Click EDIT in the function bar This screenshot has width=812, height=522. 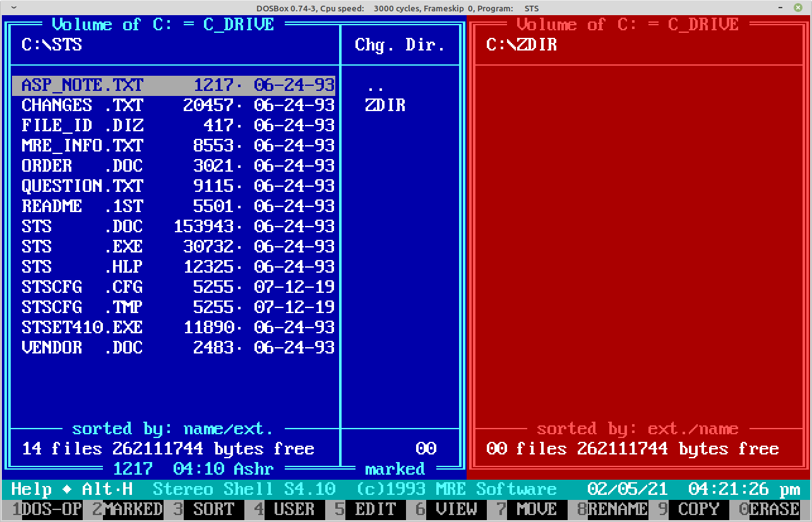375,509
